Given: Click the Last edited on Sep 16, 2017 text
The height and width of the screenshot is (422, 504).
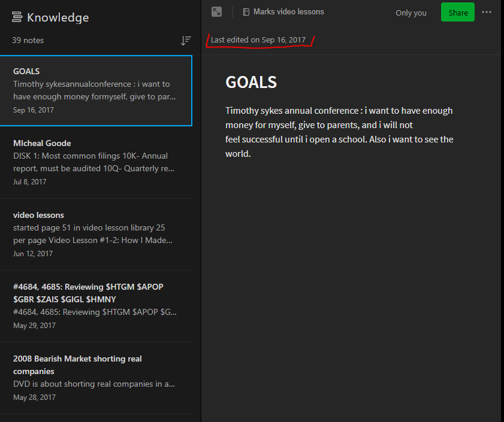Looking at the screenshot, I should pos(258,40).
